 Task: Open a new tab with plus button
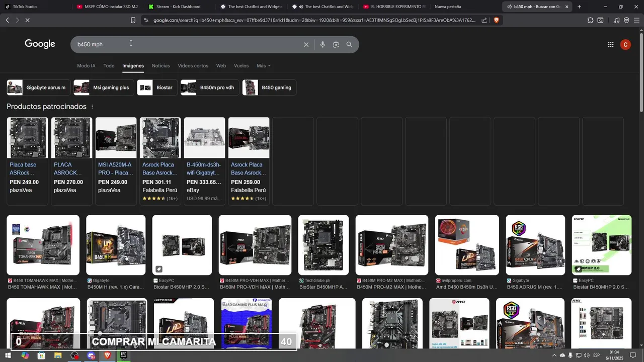[x=579, y=7]
